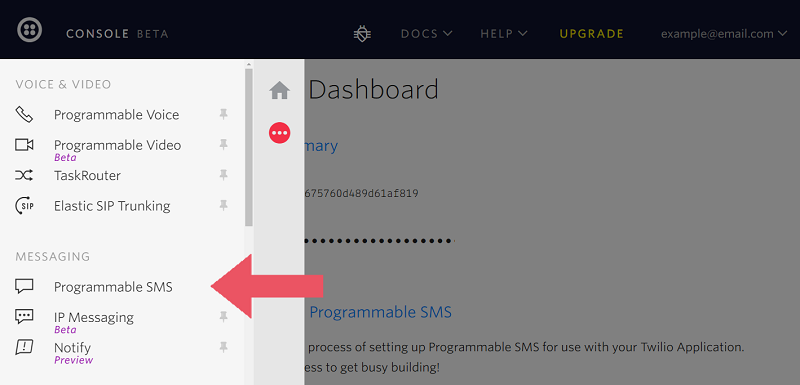Click the Twilio logo icon
This screenshot has width=800, height=385.
pos(30,30)
